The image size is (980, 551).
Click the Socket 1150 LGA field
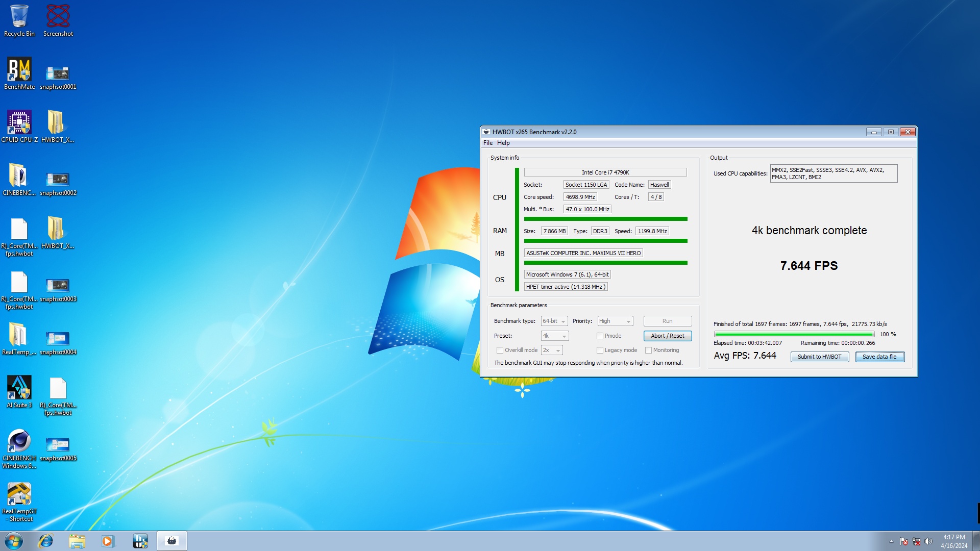586,185
